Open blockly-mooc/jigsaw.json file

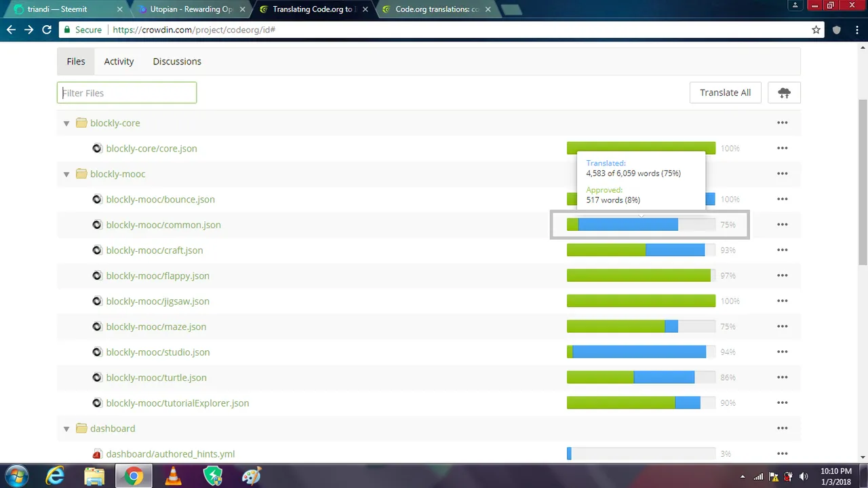point(158,301)
